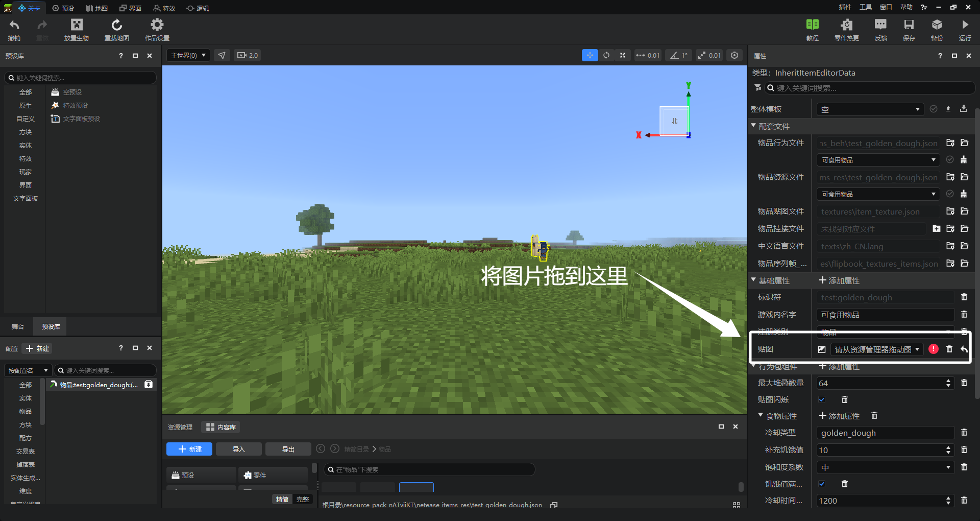This screenshot has width=980, height=521.
Task: Open the 工具 menu
Action: tap(866, 7)
